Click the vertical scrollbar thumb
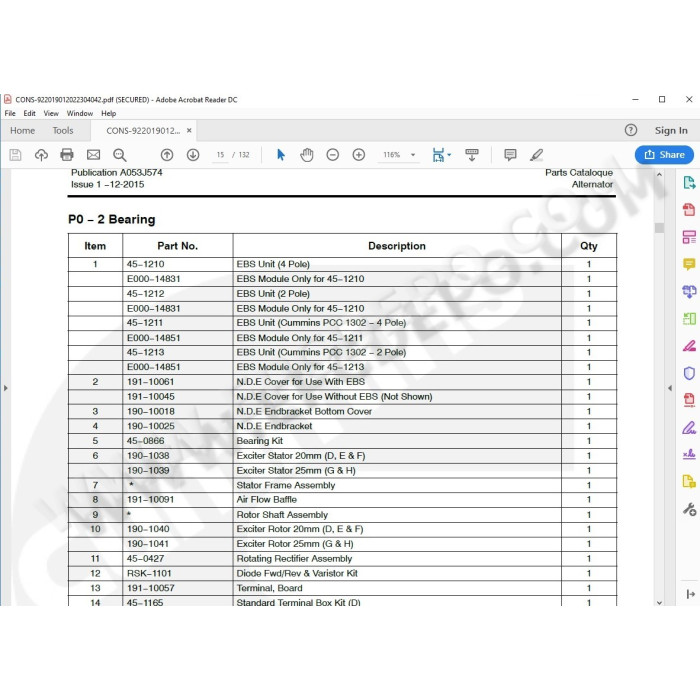Screen dimensions: 700x700 (x=659, y=227)
